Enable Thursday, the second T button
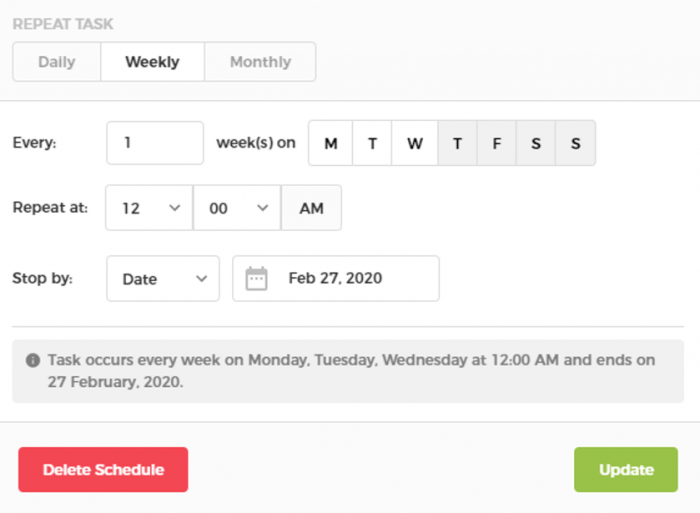The height and width of the screenshot is (513, 700). (457, 143)
